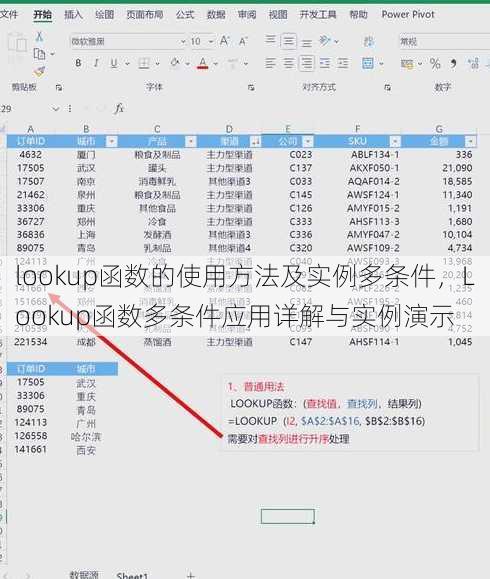Switch to the Power Pivot tab
Image resolution: width=490 pixels, height=579 pixels.
click(408, 15)
